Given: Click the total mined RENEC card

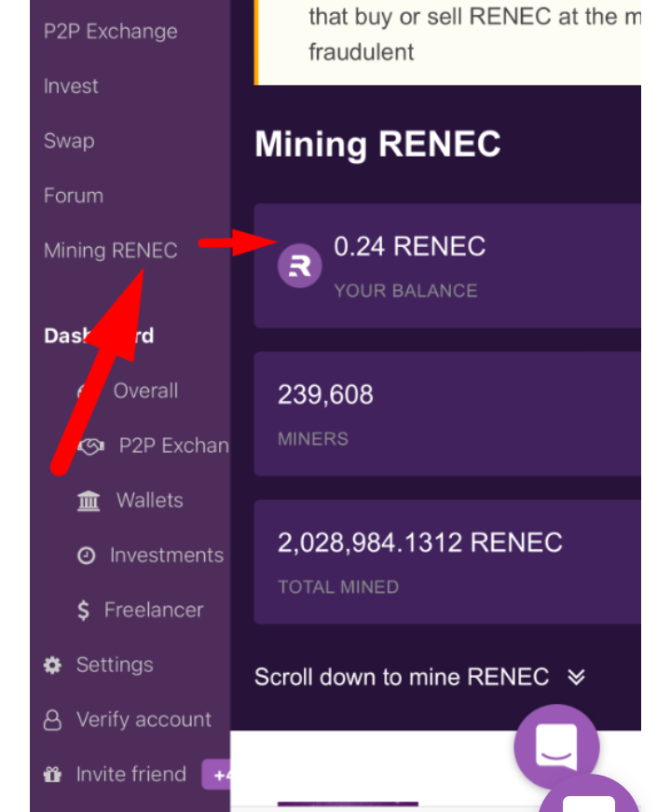Looking at the screenshot, I should tap(447, 561).
